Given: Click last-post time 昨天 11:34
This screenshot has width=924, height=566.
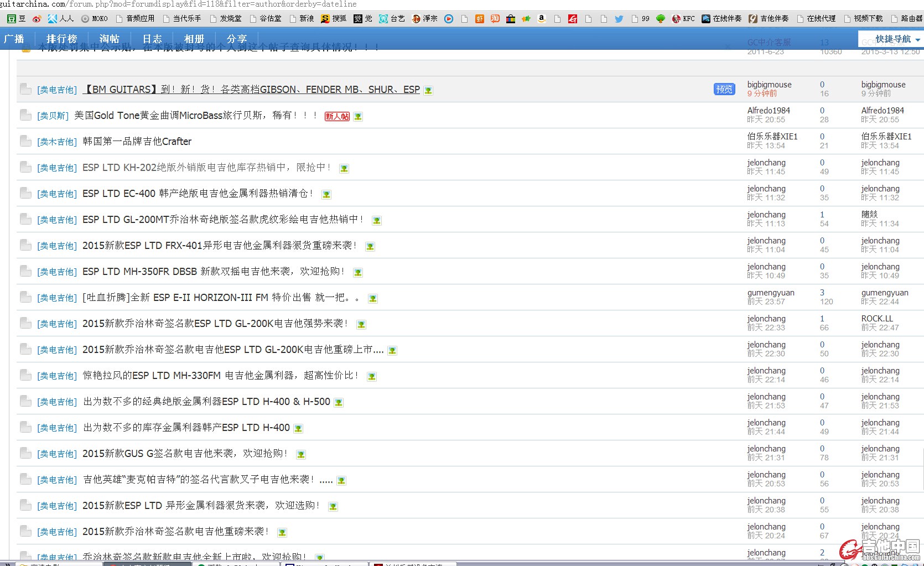Looking at the screenshot, I should 880,224.
